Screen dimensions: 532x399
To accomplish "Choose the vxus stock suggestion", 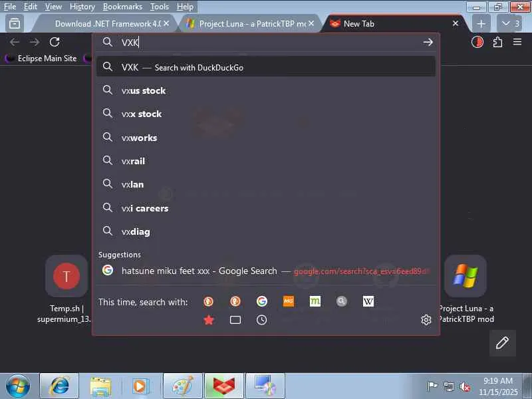I will pos(266,90).
